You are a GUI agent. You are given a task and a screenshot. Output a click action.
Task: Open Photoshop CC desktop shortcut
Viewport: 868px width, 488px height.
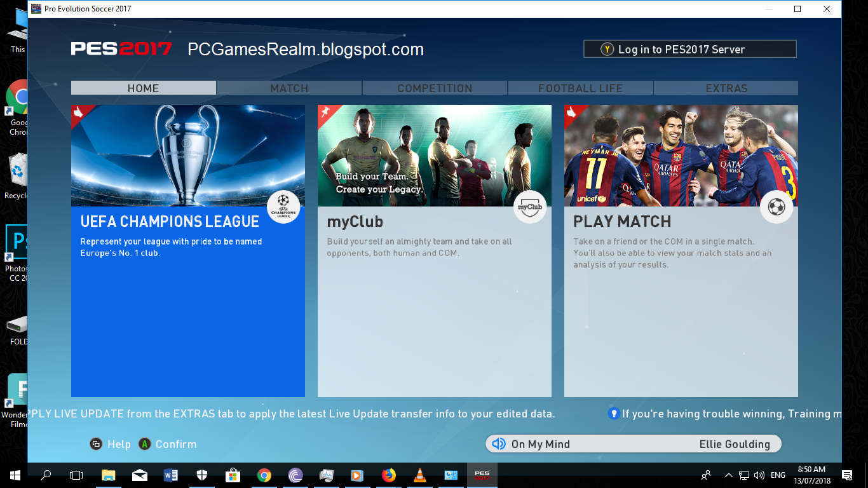tap(17, 253)
